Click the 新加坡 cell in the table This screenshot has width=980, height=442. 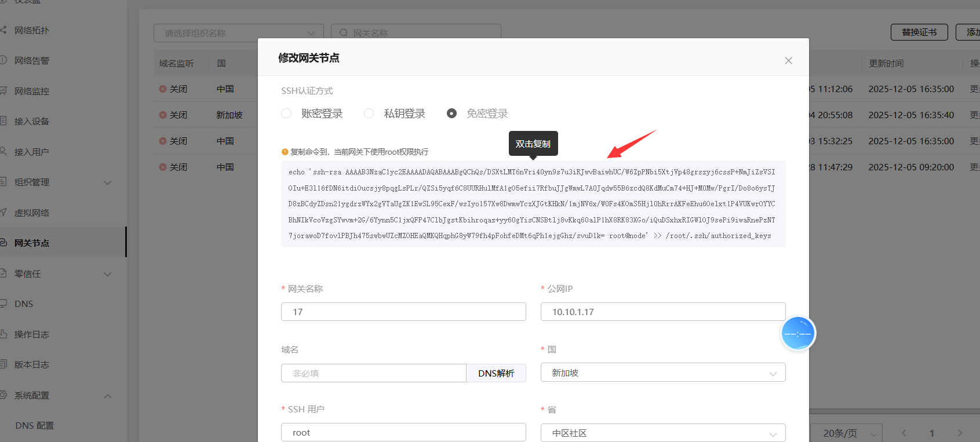coord(229,115)
